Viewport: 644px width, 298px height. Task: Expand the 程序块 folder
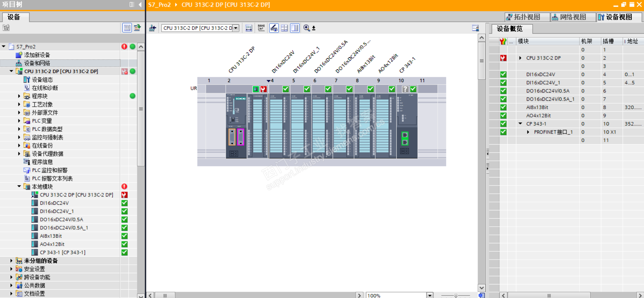19,96
